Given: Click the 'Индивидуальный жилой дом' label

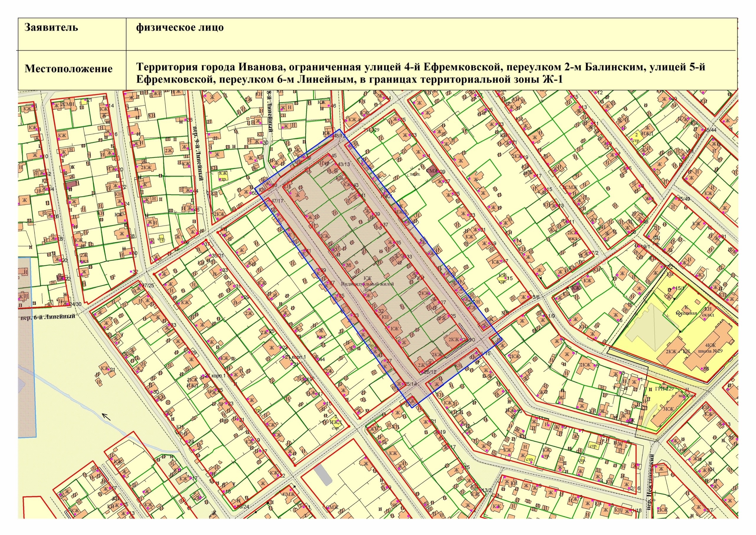Looking at the screenshot, I should point(367,287).
